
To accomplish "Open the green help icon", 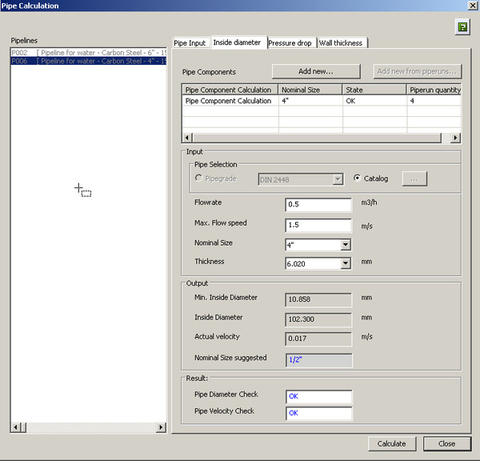I will (x=463, y=27).
